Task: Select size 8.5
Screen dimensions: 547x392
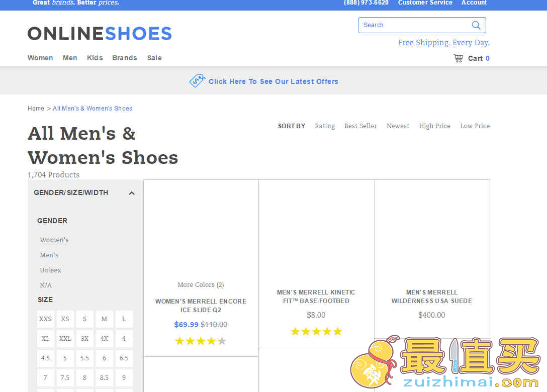Action: (104, 377)
